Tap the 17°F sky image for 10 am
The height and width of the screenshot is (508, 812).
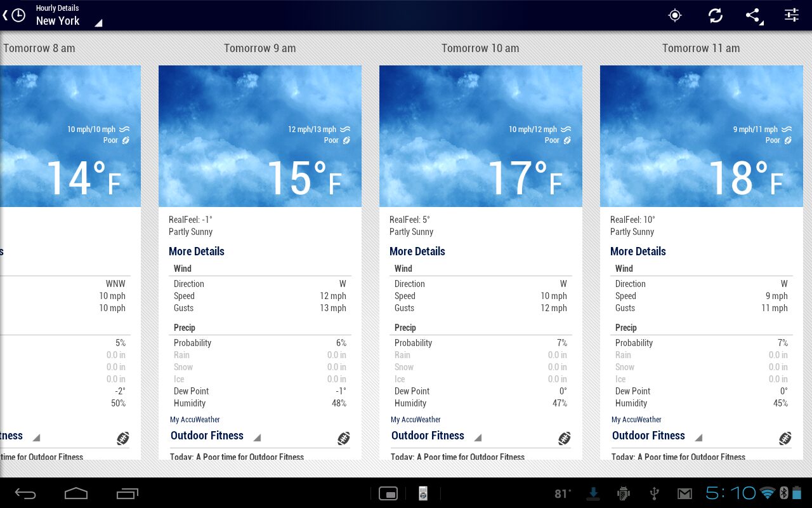[480, 136]
